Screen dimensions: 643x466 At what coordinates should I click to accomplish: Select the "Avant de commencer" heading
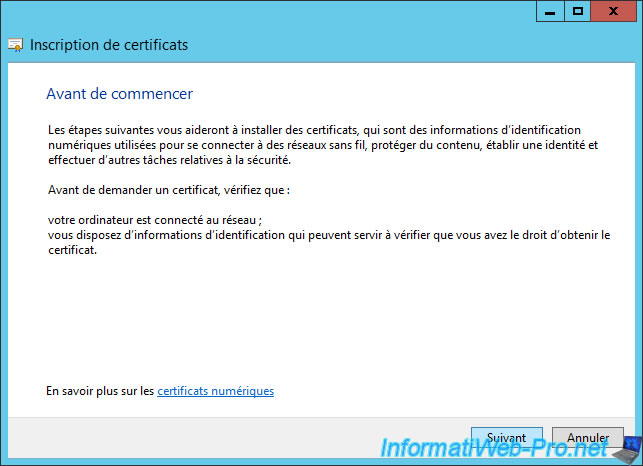point(119,94)
